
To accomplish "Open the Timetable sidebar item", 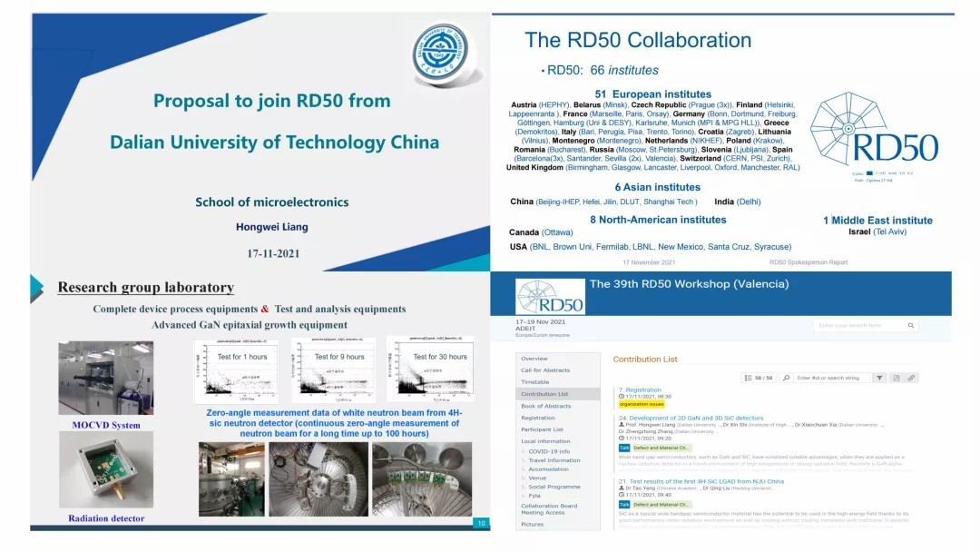I will tap(535, 381).
